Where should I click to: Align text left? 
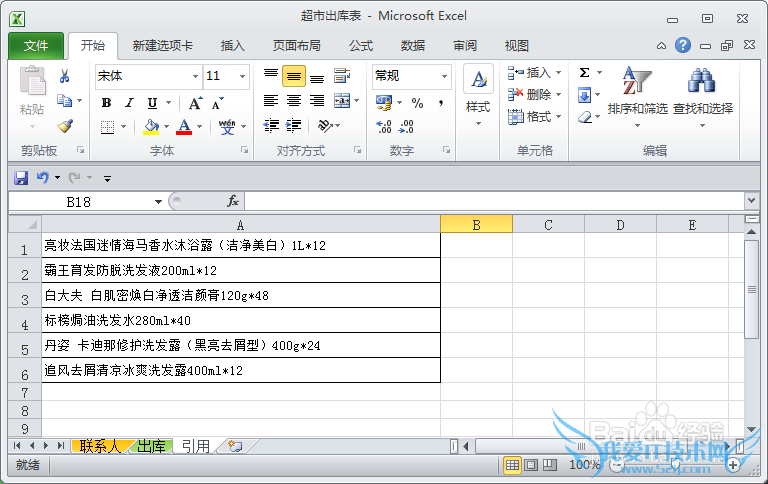click(x=271, y=101)
